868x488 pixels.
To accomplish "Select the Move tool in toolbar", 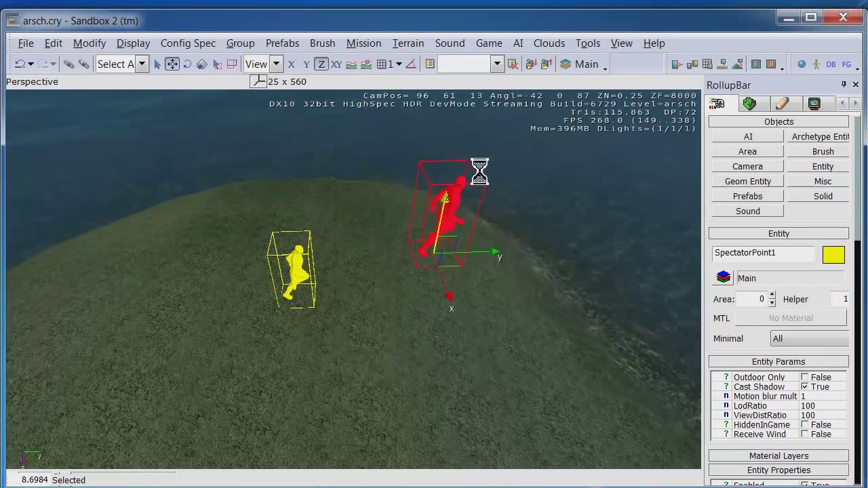I will [172, 64].
